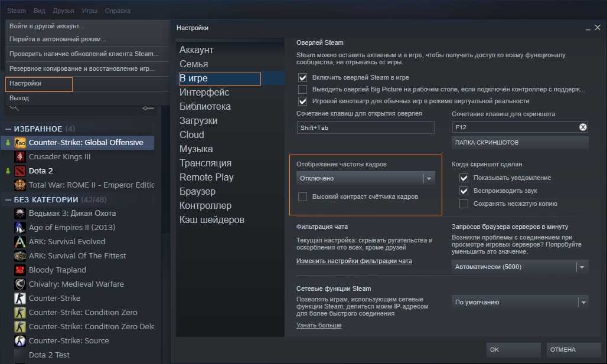
Task: Click the F12 screenshot shortcut field
Action: point(520,127)
